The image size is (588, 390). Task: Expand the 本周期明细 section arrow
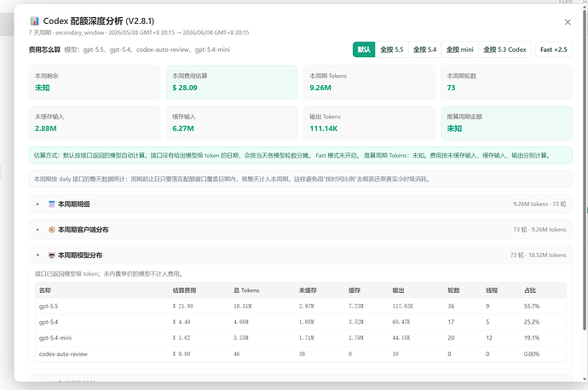click(37, 204)
